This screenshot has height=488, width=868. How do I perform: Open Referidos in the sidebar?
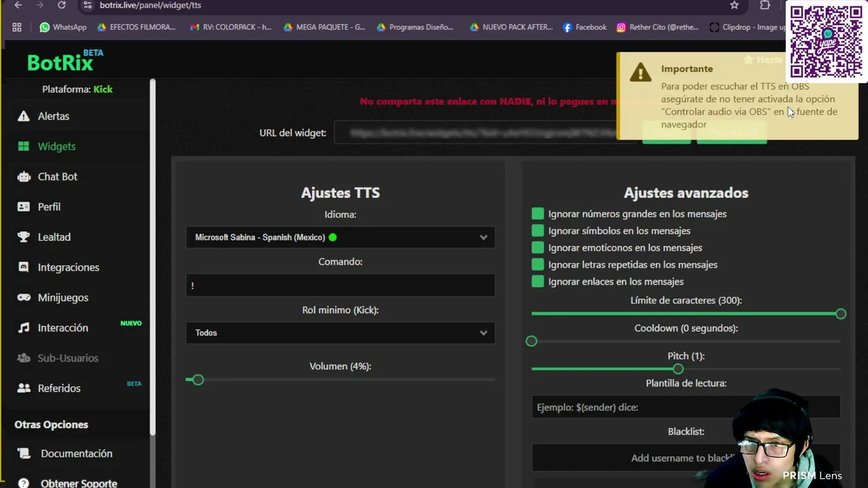(59, 388)
